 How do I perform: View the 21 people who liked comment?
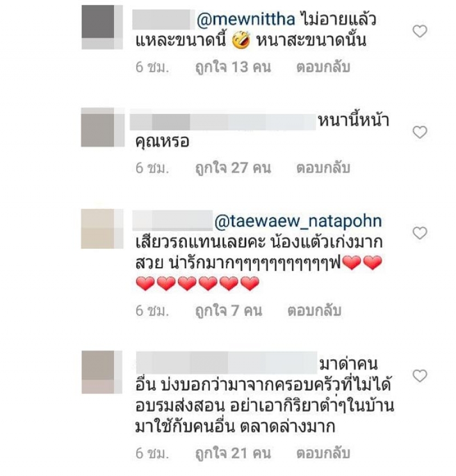pos(233,453)
